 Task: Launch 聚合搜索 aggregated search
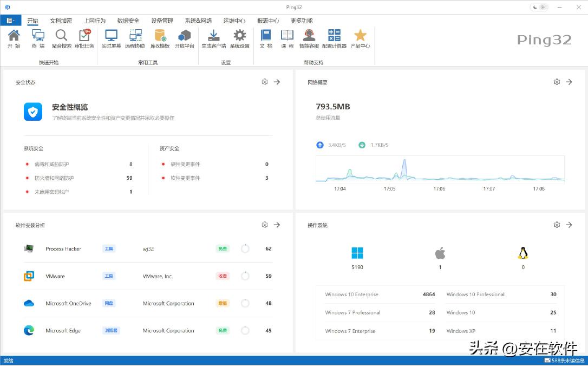pyautogui.click(x=62, y=39)
